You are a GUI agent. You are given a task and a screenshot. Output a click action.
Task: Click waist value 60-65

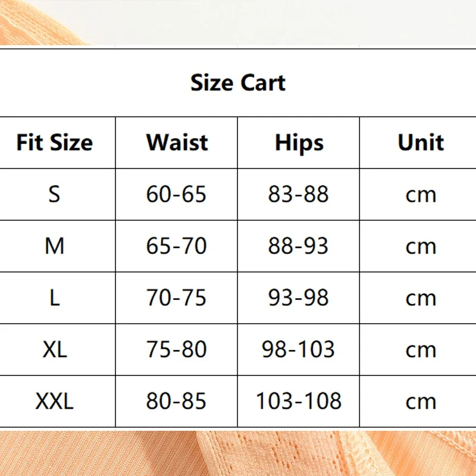pyautogui.click(x=176, y=195)
